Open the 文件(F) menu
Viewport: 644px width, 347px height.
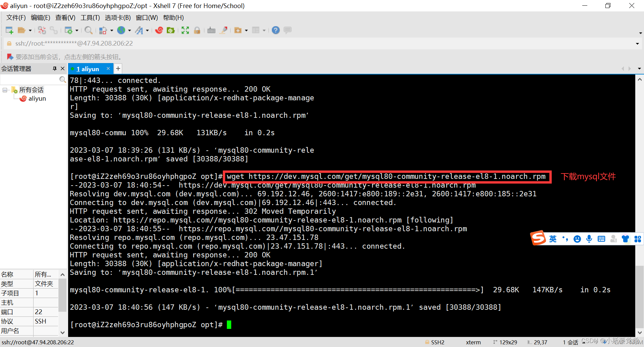(x=15, y=17)
